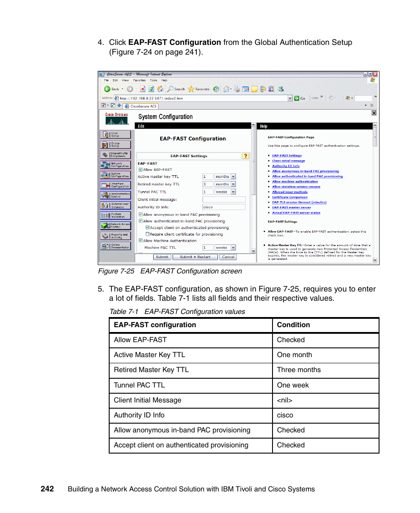Open the User Setup sidebar button

point(115,134)
